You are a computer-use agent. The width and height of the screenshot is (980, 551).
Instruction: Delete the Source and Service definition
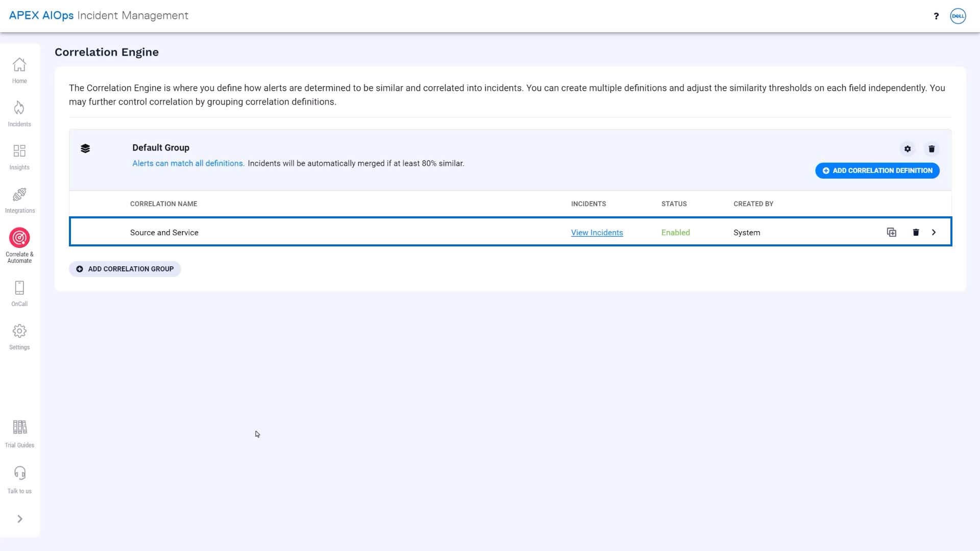click(916, 233)
